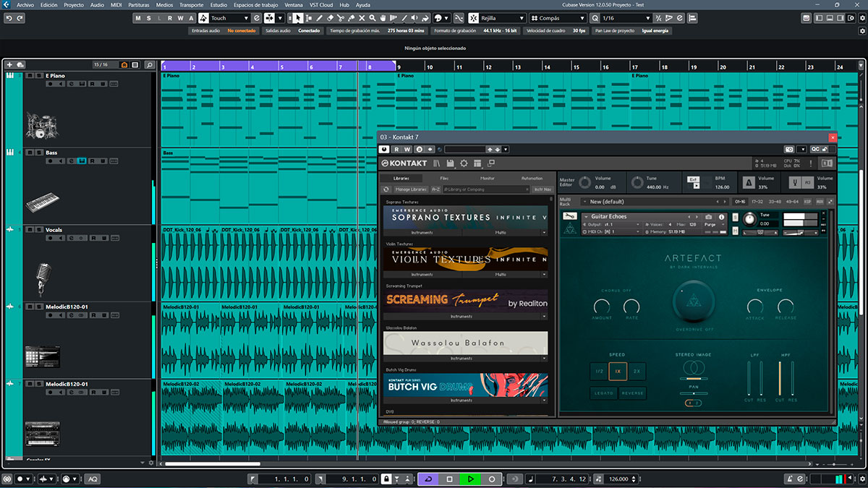868x488 pixels.
Task: Select the Object Selection arrow tool
Action: pos(297,17)
